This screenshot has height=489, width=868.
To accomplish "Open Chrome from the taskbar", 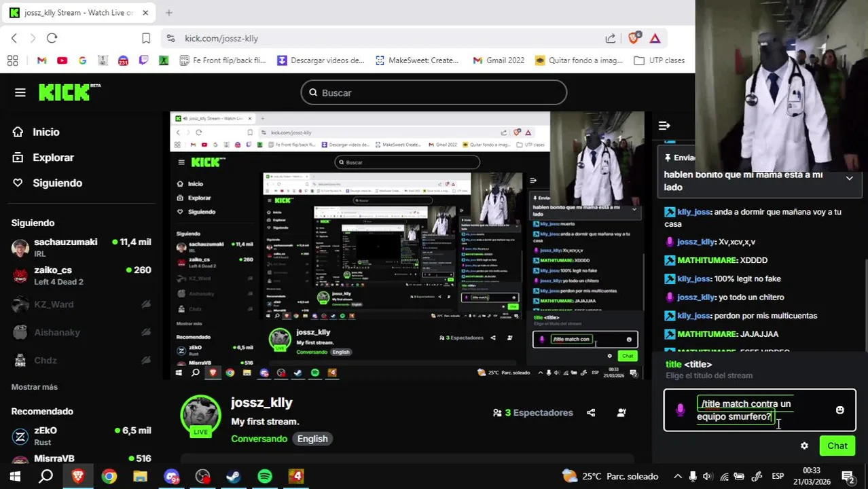I will 109,476.
